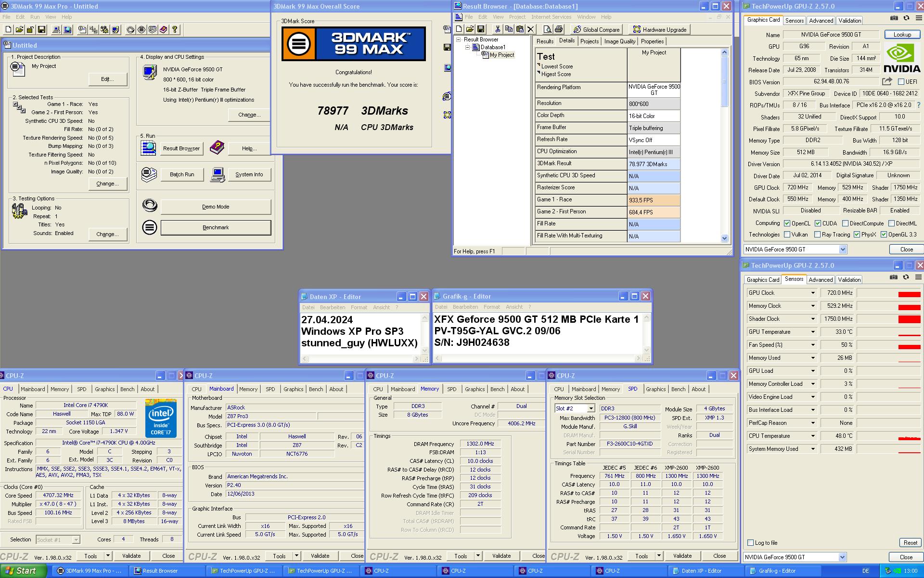Screen dimensions: 924x578
Task: Click Reset button in GPU-Z Sensors window
Action: click(910, 543)
